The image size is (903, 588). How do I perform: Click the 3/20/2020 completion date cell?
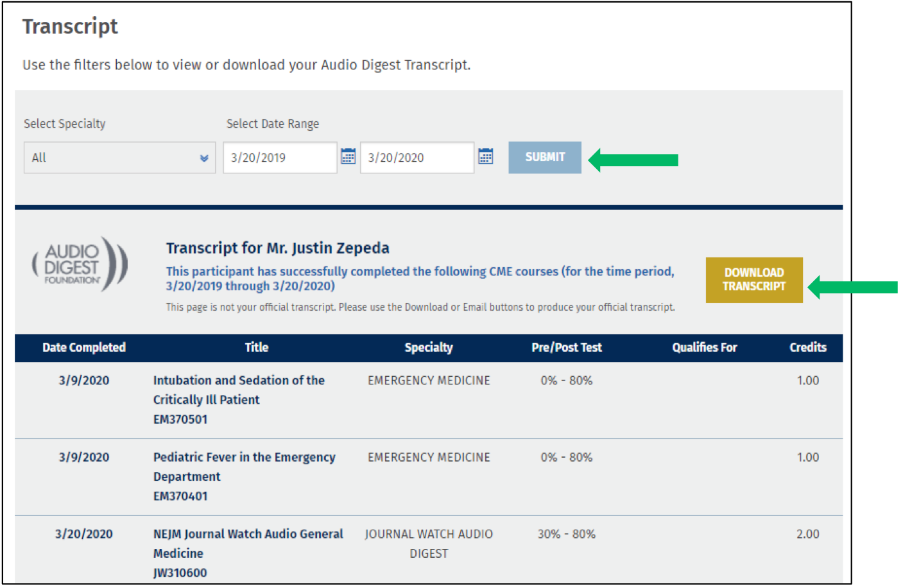tap(84, 534)
